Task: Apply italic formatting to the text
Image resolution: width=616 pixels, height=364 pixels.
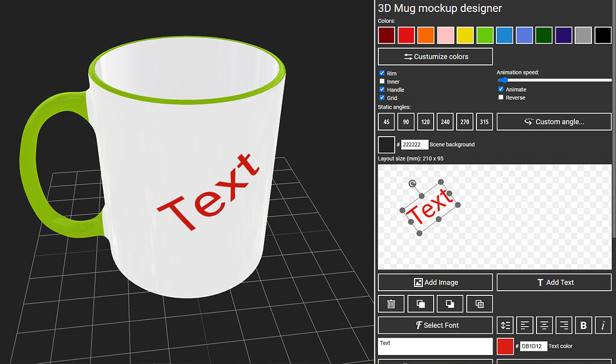Action: pyautogui.click(x=603, y=325)
